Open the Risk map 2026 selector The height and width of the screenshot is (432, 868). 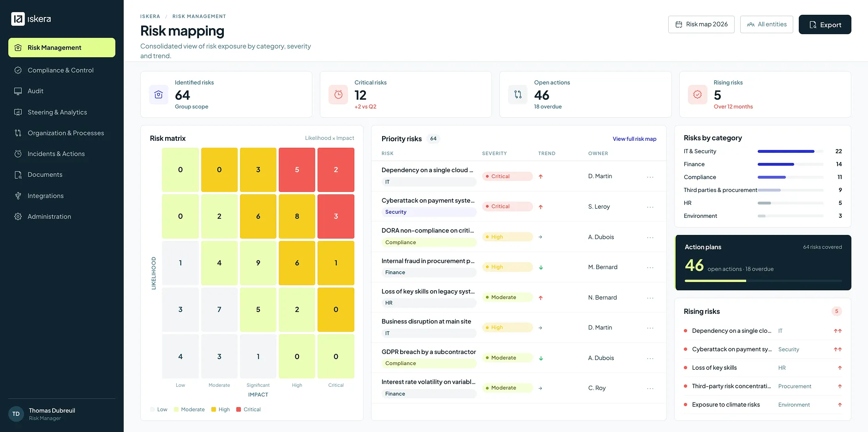pyautogui.click(x=701, y=24)
